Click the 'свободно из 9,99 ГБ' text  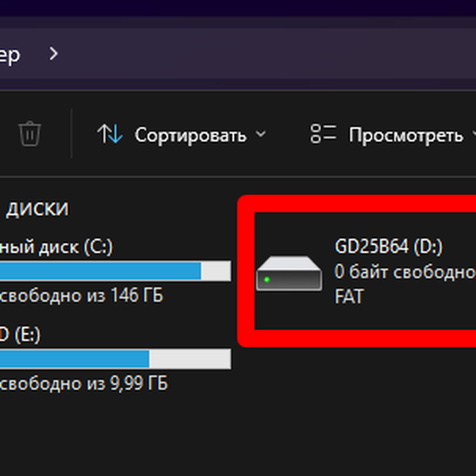[x=84, y=384]
